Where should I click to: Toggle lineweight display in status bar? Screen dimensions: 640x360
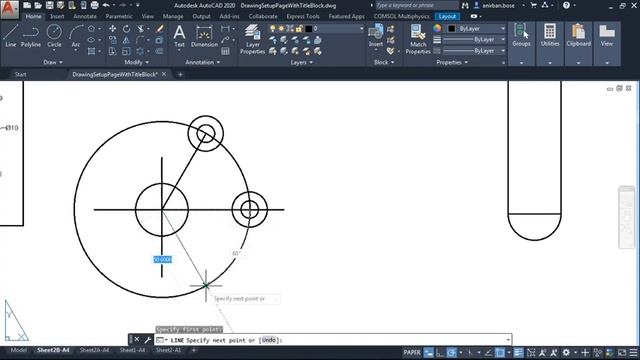click(x=518, y=352)
